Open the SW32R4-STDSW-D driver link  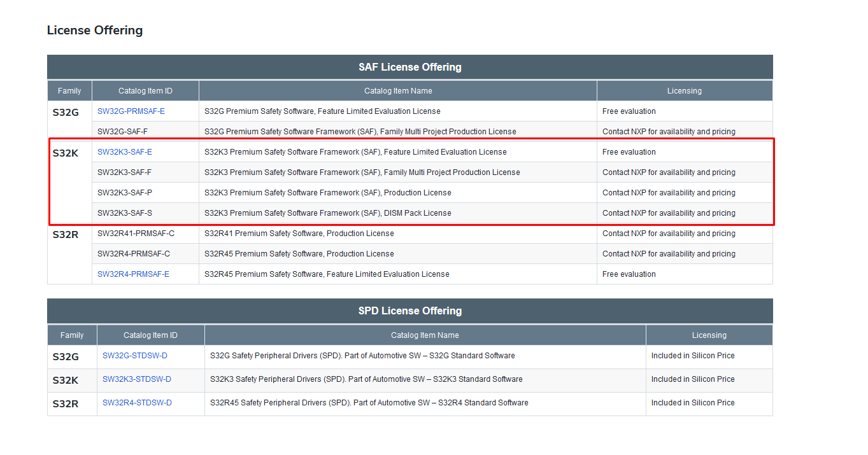click(x=136, y=402)
